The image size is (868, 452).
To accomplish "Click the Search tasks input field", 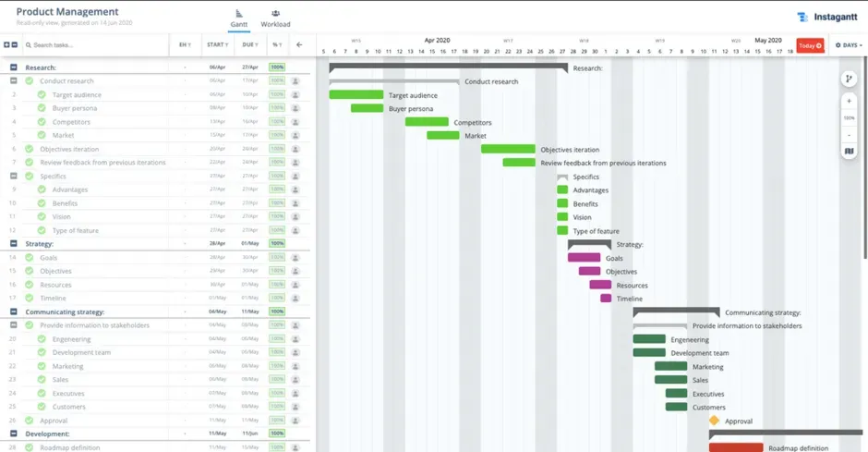I will (97, 45).
